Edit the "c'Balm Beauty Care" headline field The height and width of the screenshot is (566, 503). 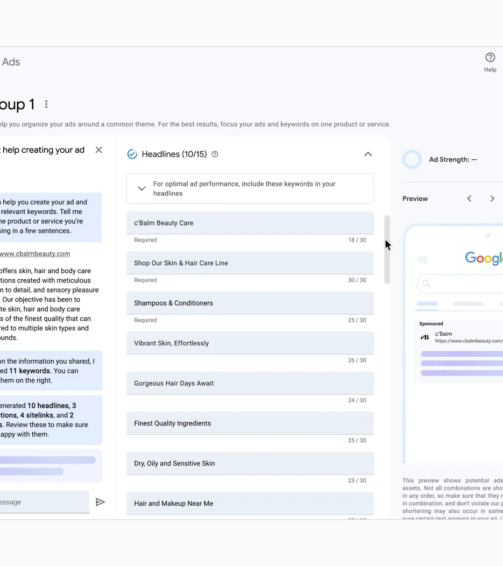[250, 223]
